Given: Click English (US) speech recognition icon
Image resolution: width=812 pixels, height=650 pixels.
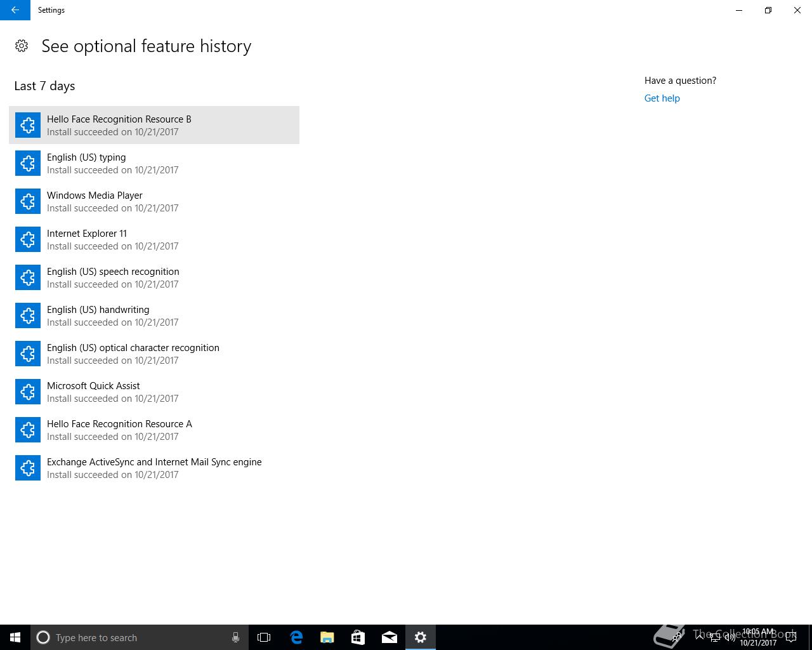Looking at the screenshot, I should click(x=28, y=277).
